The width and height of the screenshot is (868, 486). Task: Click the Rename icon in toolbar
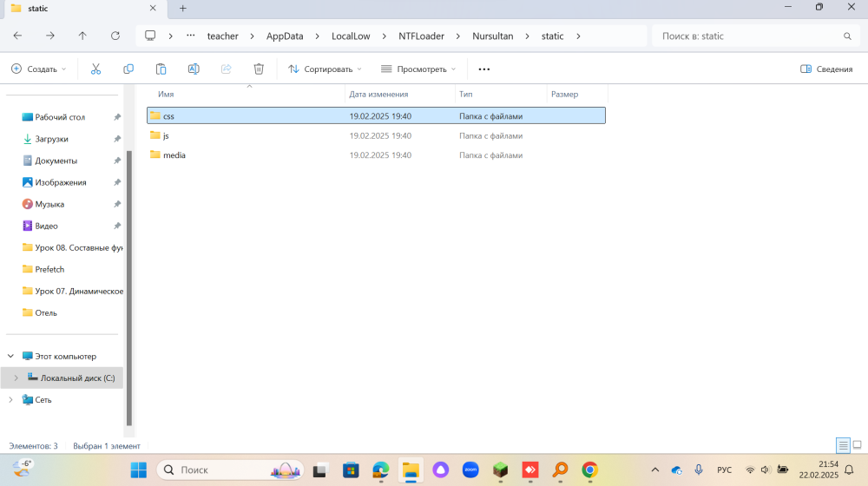click(194, 69)
